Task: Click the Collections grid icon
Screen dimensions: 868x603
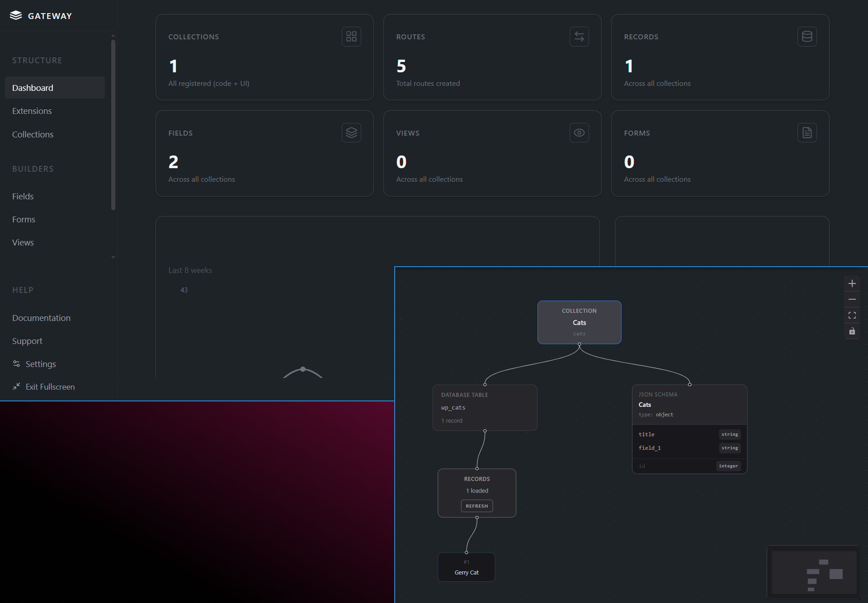Action: click(351, 37)
